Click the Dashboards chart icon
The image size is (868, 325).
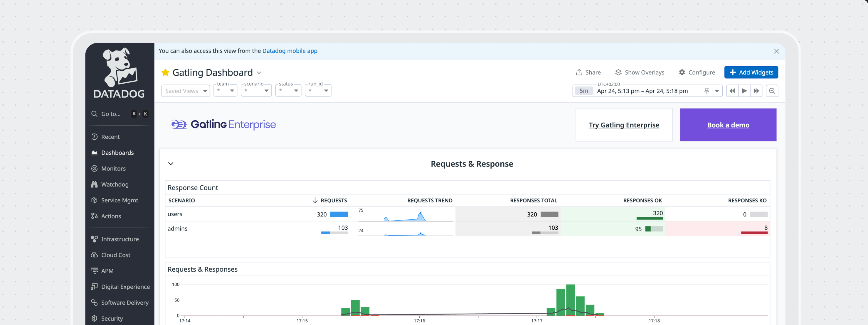(94, 153)
